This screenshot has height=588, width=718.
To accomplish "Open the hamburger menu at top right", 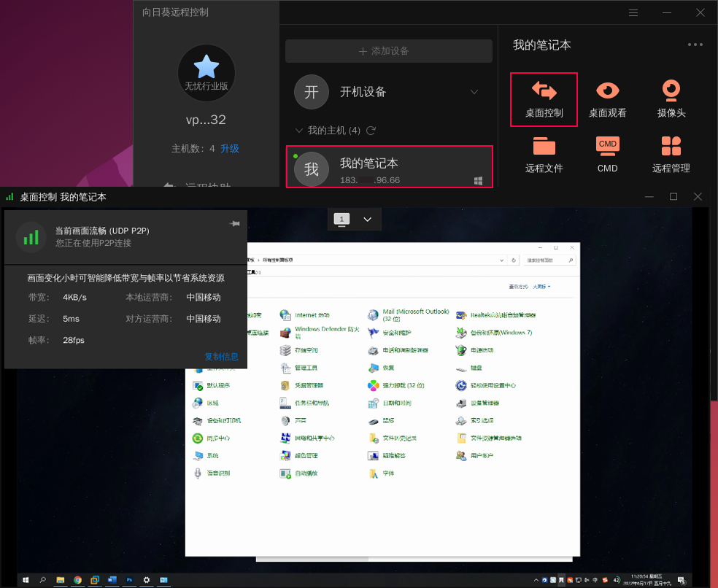I will (633, 12).
